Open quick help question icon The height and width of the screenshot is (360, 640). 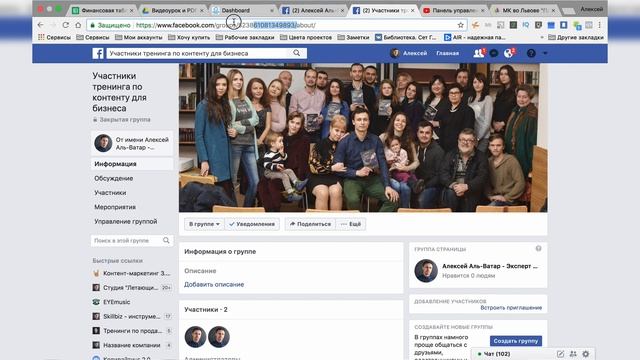[x=531, y=53]
